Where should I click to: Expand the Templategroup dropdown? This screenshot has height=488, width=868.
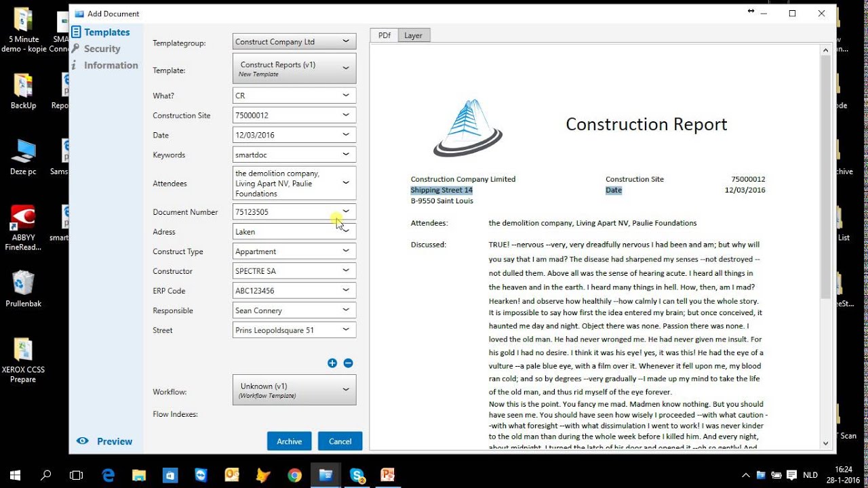point(346,41)
